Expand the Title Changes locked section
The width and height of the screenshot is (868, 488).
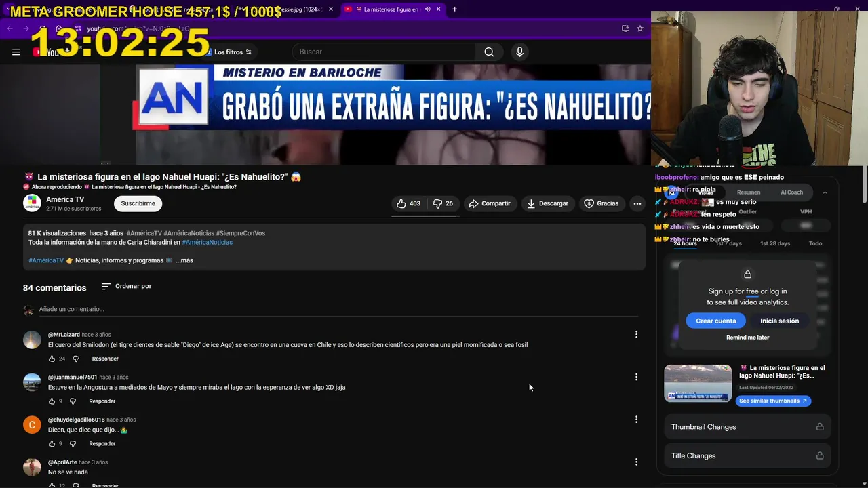pyautogui.click(x=747, y=455)
